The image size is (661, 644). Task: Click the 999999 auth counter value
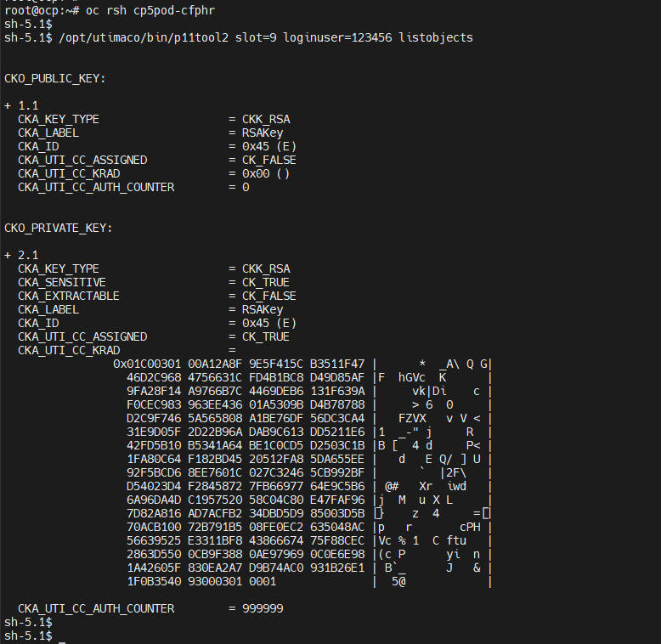tap(263, 608)
